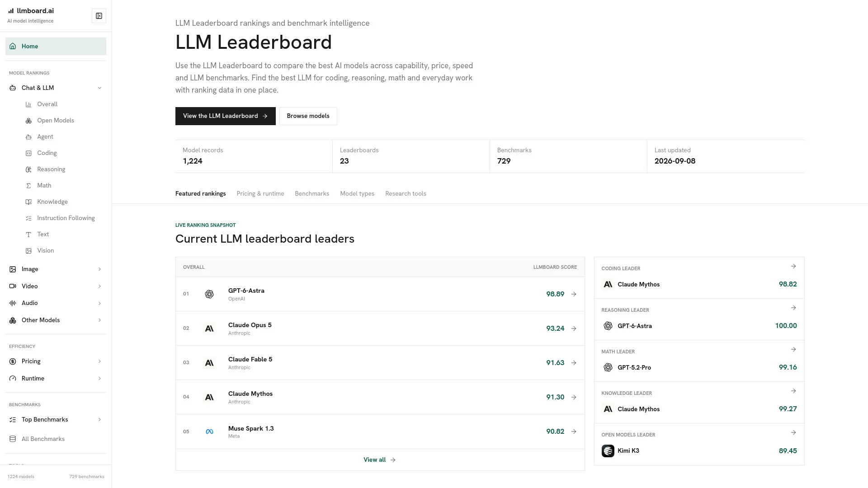Click the arrow next to score 93.24
Screen dimensions: 868x488
(x=574, y=328)
